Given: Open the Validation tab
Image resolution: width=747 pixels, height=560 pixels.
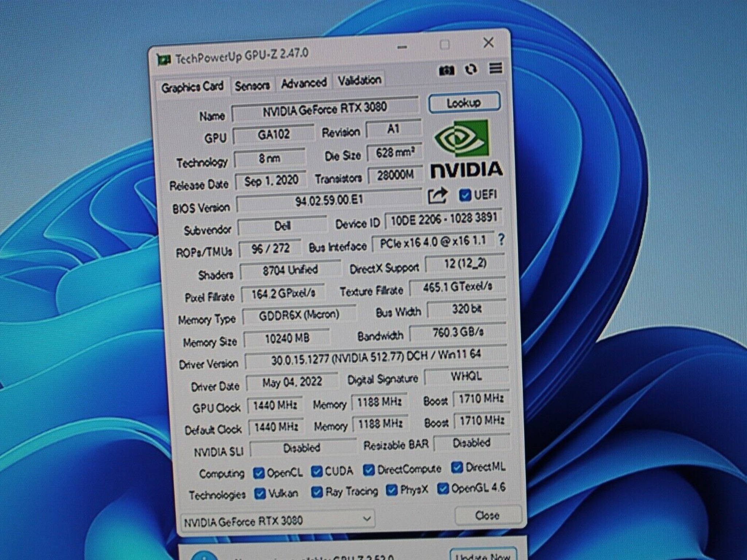Looking at the screenshot, I should point(359,80).
